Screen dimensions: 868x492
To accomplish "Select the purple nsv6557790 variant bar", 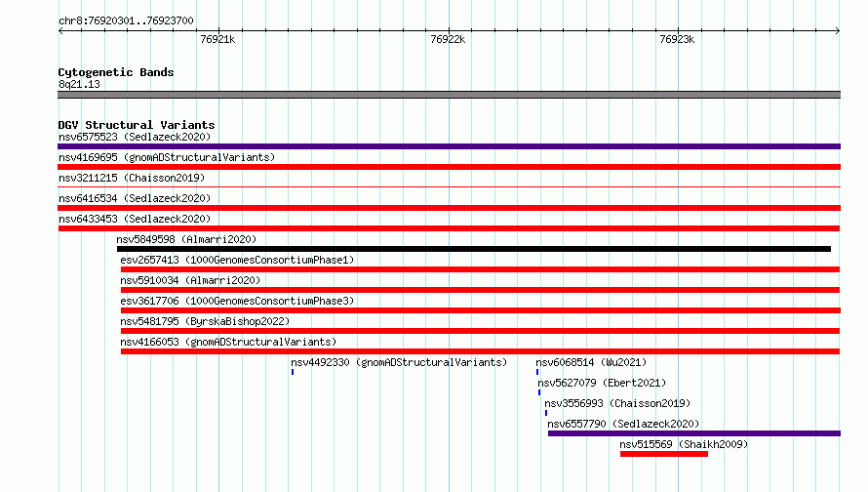I will tap(694, 433).
